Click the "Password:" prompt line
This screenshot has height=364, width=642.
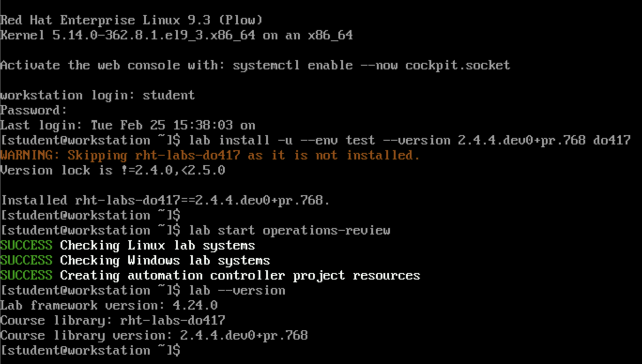(34, 110)
